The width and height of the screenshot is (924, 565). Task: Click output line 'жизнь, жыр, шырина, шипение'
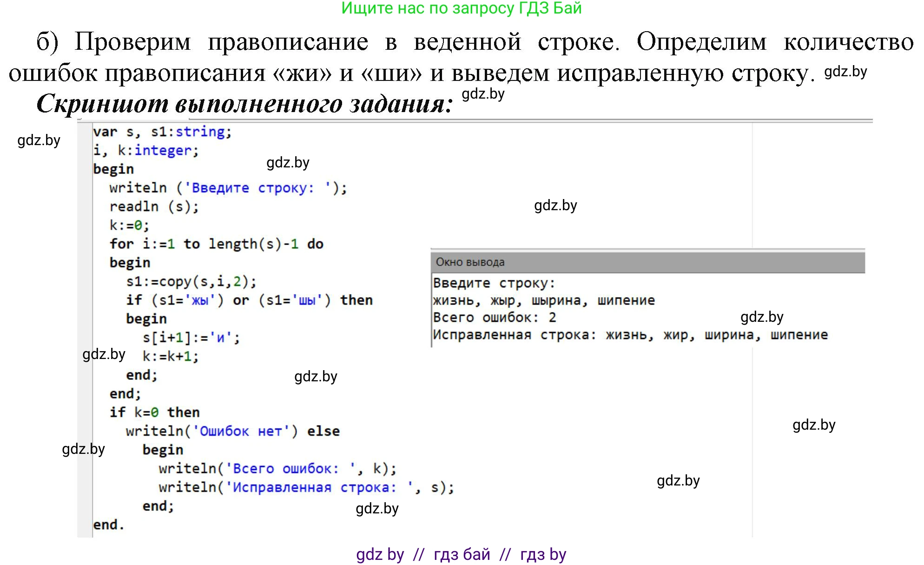point(544,301)
